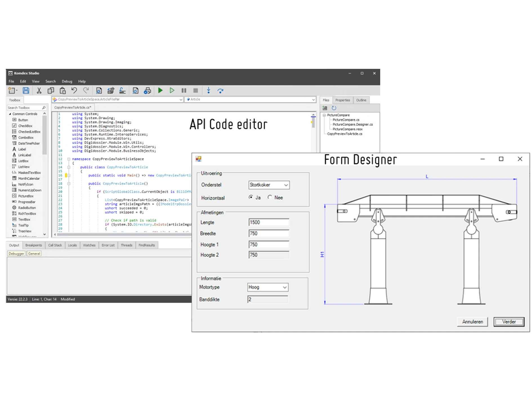Undo the last edit
This screenshot has height=399, width=532.
[74, 90]
